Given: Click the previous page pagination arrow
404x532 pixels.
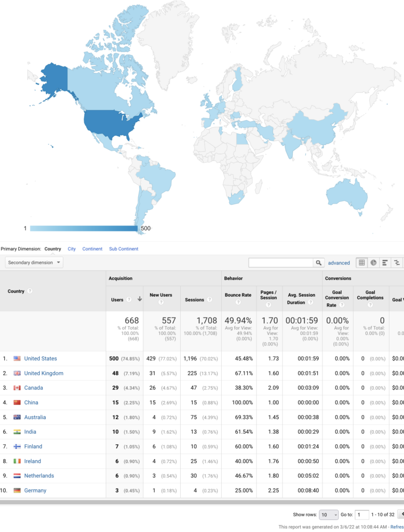Looking at the screenshot, I should [x=401, y=514].
